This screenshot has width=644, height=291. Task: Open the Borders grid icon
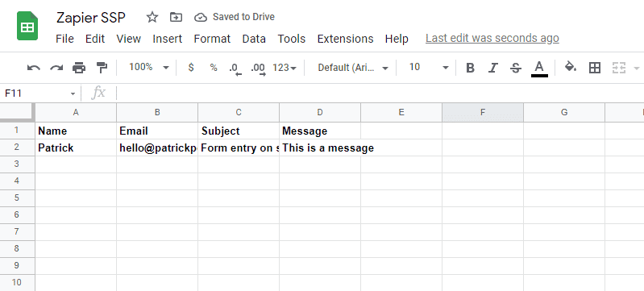pyautogui.click(x=594, y=68)
